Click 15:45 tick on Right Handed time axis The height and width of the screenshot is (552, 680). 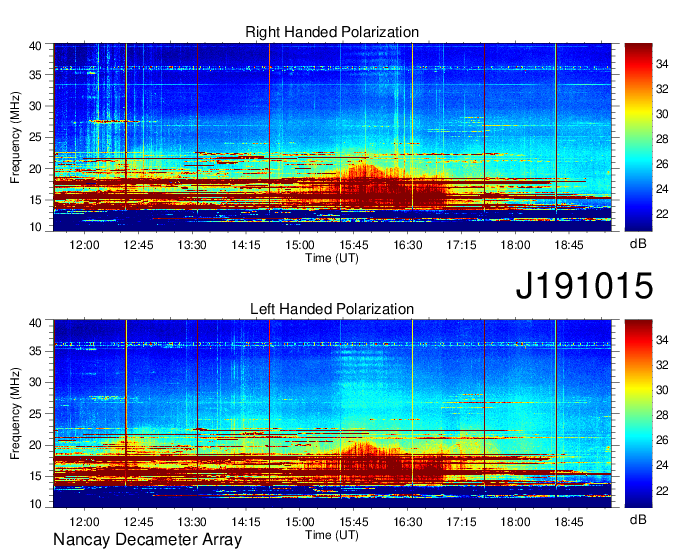click(354, 245)
